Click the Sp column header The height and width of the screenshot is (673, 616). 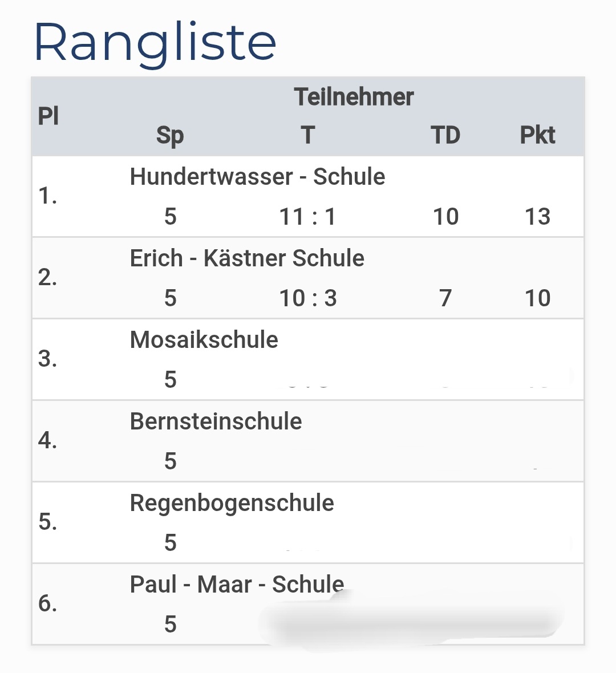pyautogui.click(x=170, y=136)
